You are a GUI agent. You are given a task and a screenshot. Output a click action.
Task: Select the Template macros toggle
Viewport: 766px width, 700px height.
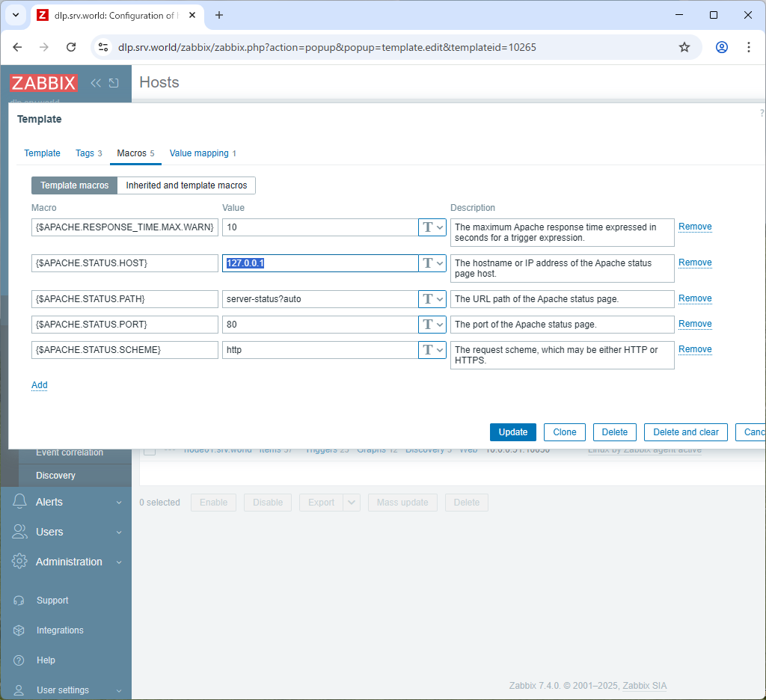pyautogui.click(x=74, y=185)
